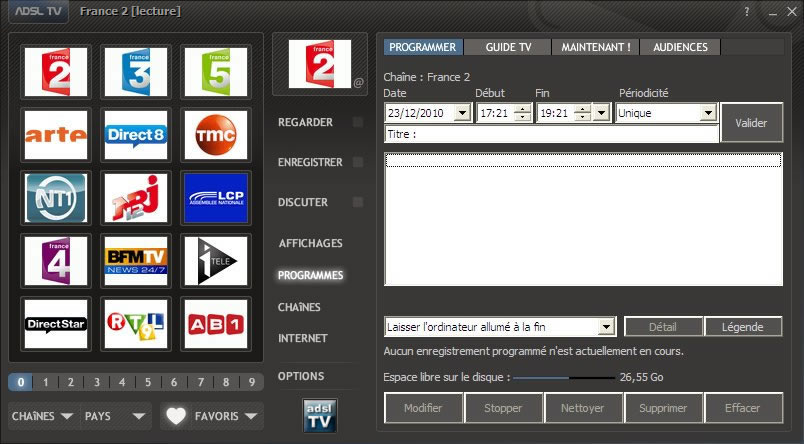
Task: Switch to the Audiences tab
Action: click(x=680, y=47)
